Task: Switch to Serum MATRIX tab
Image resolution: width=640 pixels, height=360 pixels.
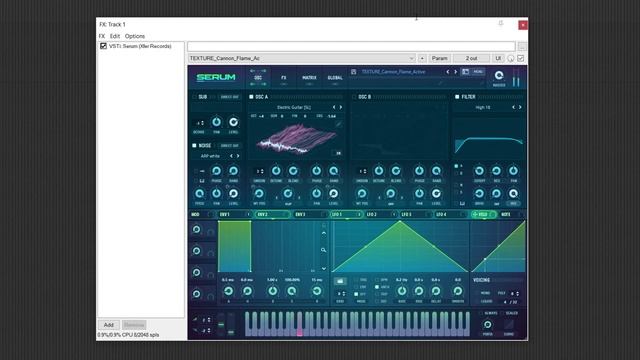Action: 309,78
